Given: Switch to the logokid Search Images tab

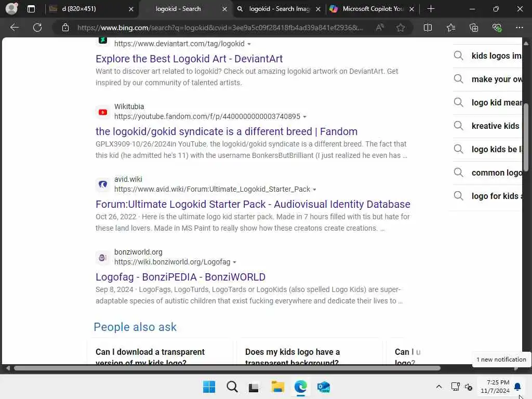Looking at the screenshot, I should point(279,9).
